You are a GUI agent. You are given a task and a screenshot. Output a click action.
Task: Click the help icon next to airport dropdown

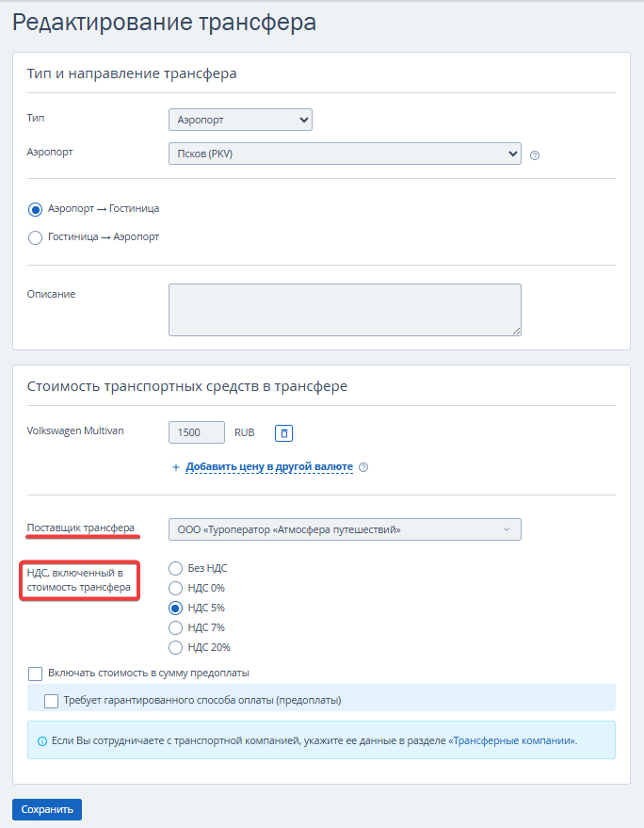click(x=535, y=155)
